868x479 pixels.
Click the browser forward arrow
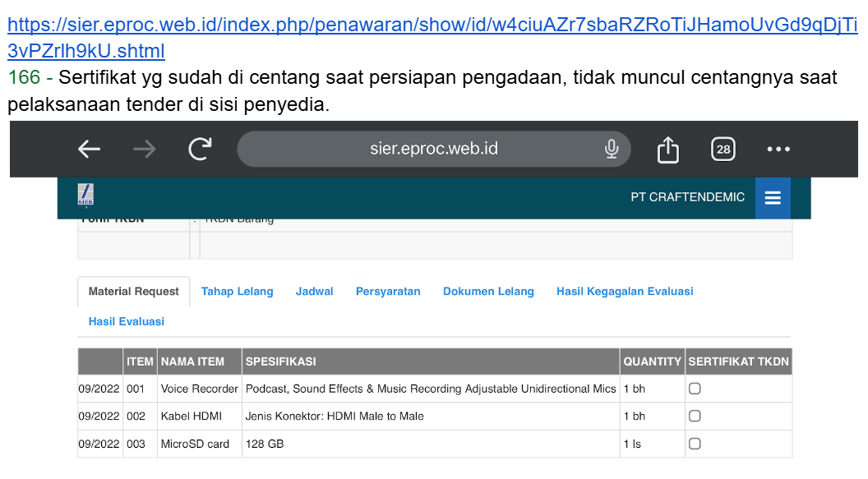click(145, 149)
